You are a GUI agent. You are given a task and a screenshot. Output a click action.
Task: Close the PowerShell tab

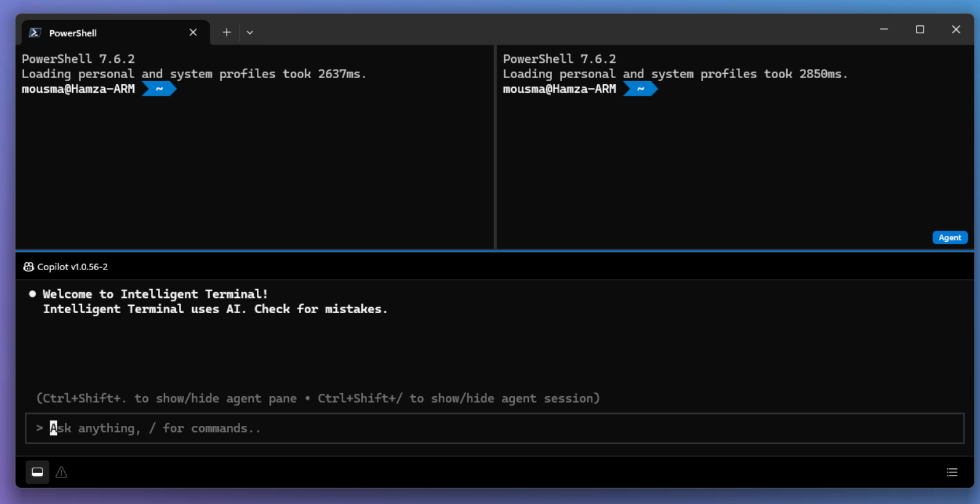point(193,33)
